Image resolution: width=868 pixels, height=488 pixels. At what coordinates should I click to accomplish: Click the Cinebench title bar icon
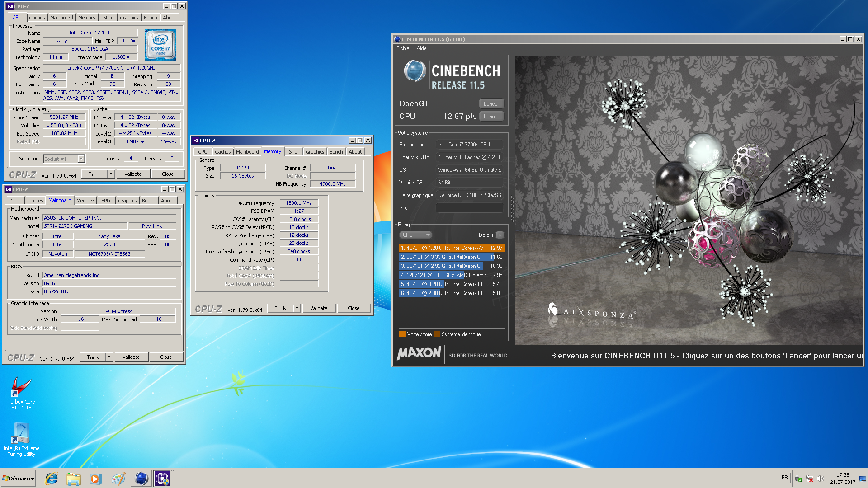(x=397, y=39)
